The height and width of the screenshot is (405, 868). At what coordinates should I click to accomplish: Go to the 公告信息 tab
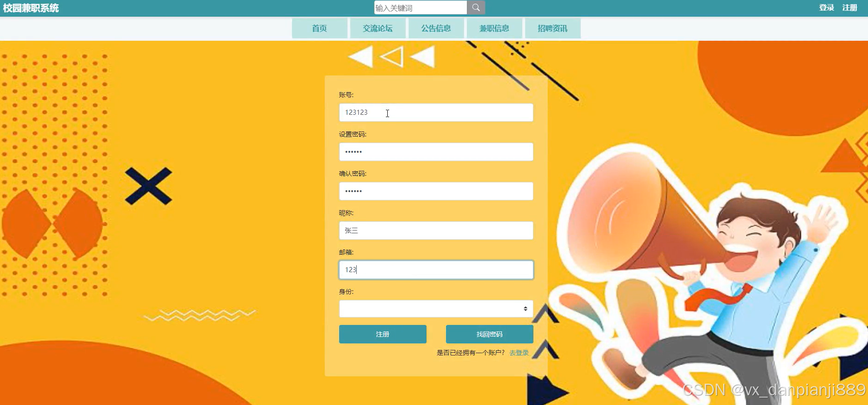coord(436,28)
